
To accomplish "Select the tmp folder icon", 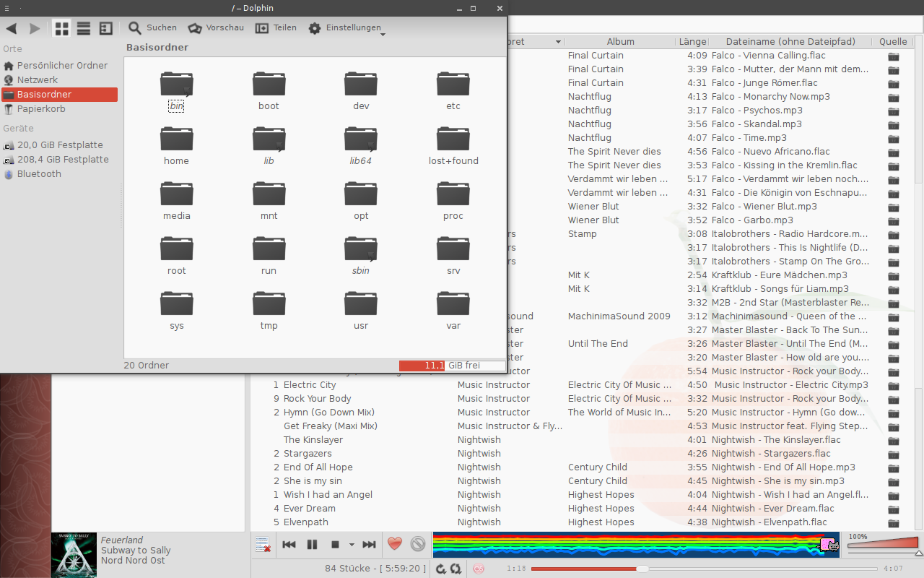I will 269,303.
